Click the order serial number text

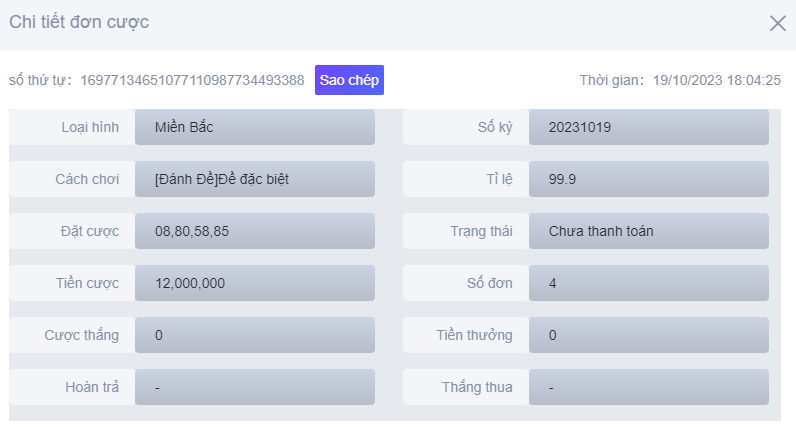[x=192, y=80]
